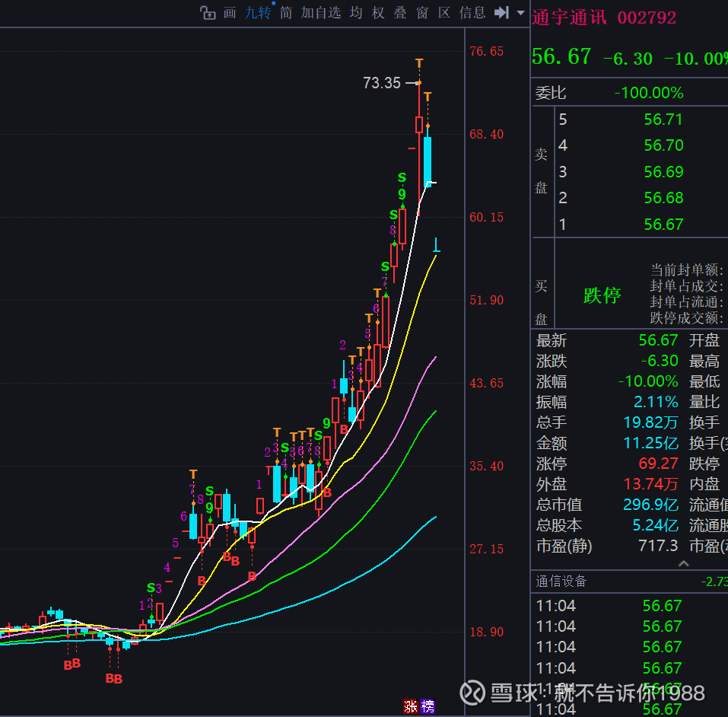Open the dropdown triangle beside the end arrow

pos(521,13)
